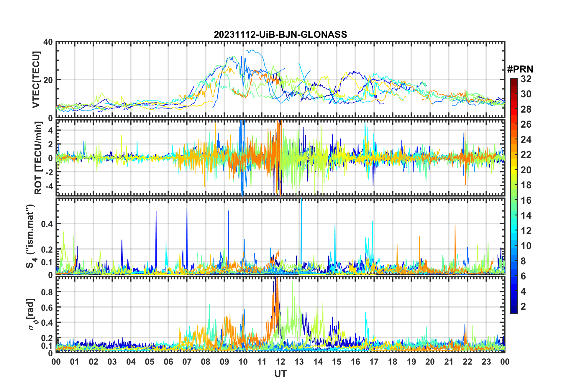This screenshot has width=561, height=392.
Task: Click colorbar tick label 24
Action: click(526, 140)
